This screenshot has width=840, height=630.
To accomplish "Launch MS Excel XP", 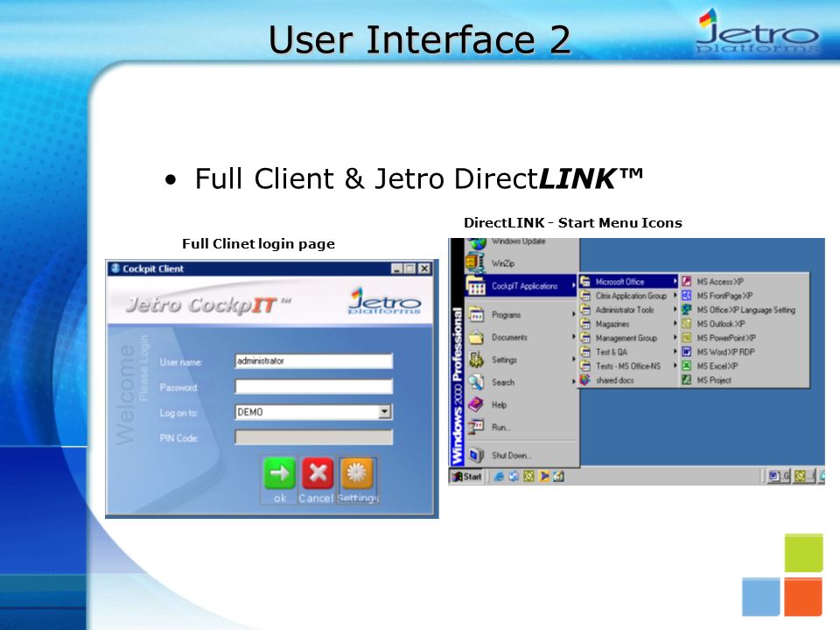I will (744, 366).
